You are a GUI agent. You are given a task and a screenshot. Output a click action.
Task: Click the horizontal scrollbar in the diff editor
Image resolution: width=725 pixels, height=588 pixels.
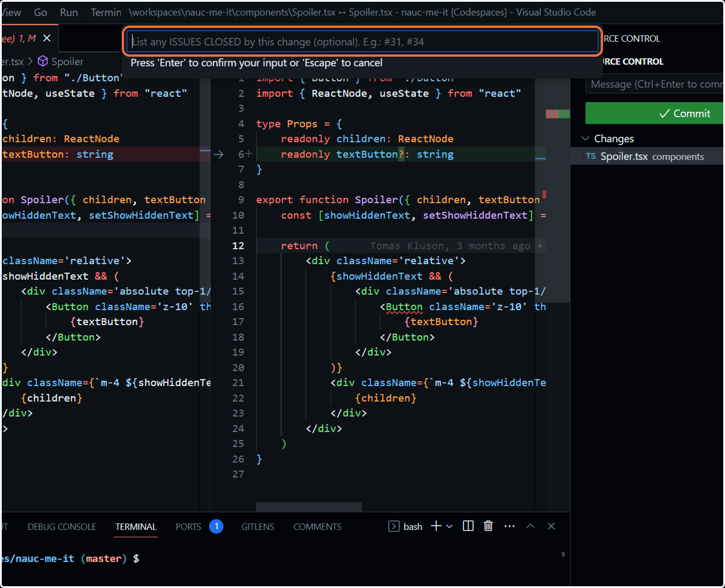[309, 506]
